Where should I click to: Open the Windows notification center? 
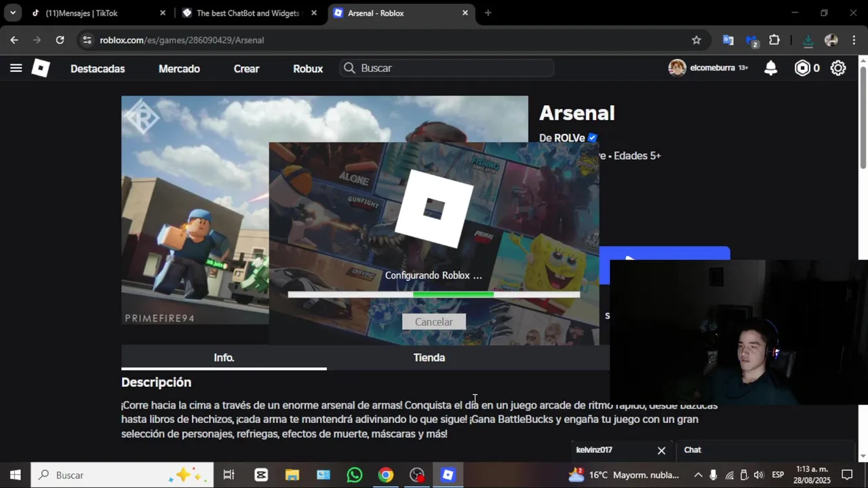coord(847,475)
